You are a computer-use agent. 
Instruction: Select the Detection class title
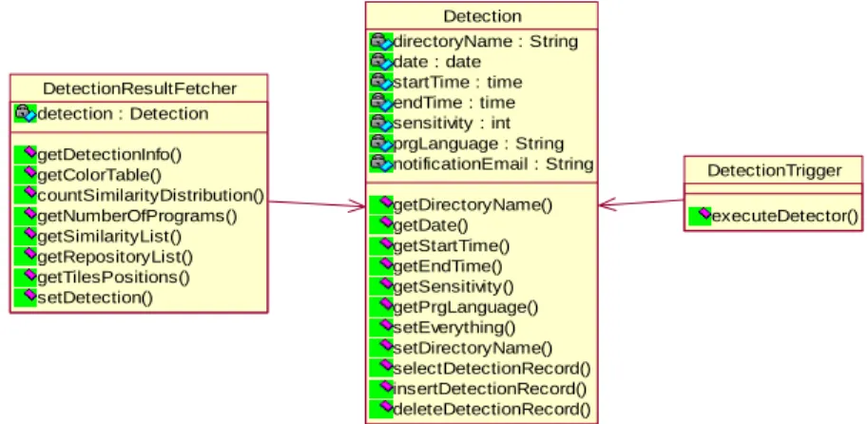click(482, 16)
